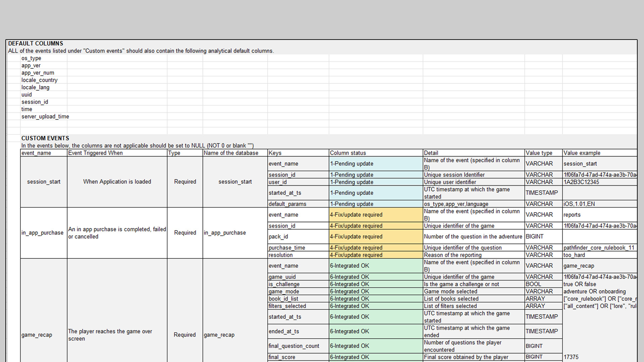This screenshot has width=644, height=362.
Task: Select 'Final score obtained by the player' cell
Action: pos(474,357)
